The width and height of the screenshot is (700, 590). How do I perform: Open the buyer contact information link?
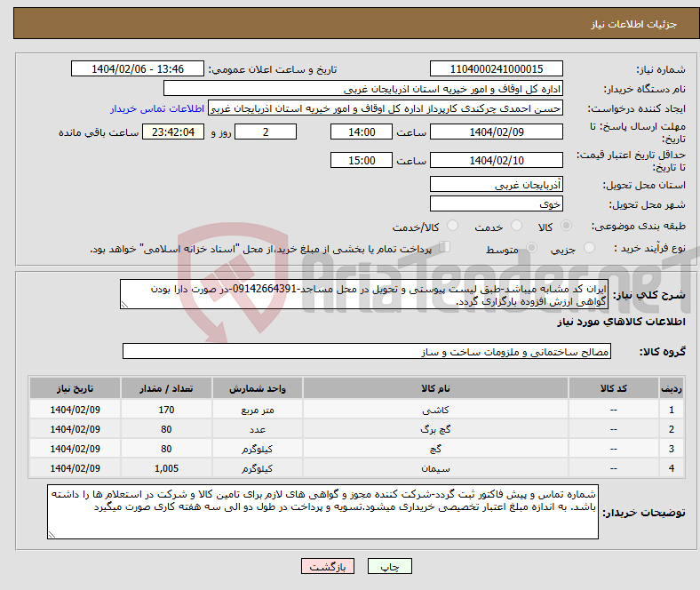point(157,108)
